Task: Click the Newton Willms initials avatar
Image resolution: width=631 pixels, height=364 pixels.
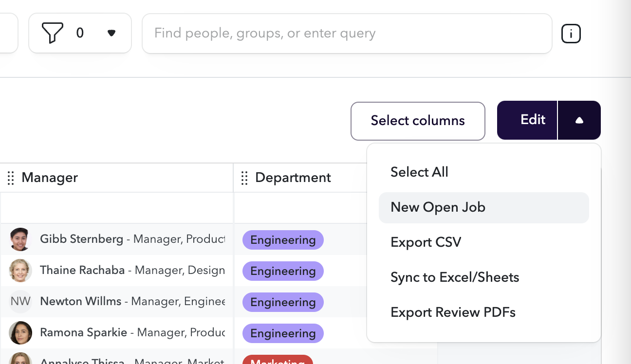Action: pyautogui.click(x=20, y=302)
